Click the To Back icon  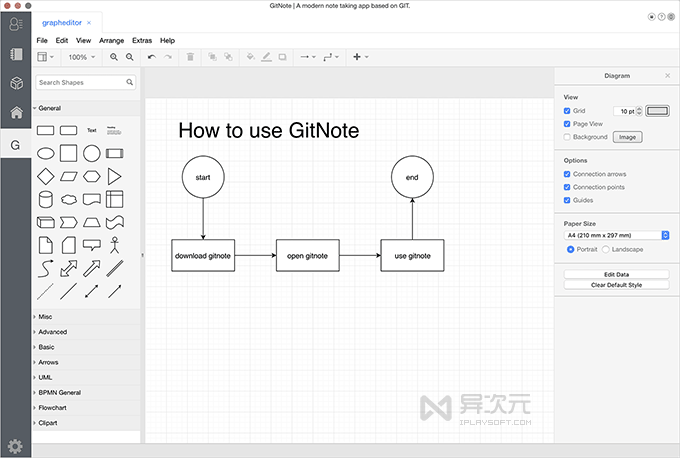228,57
